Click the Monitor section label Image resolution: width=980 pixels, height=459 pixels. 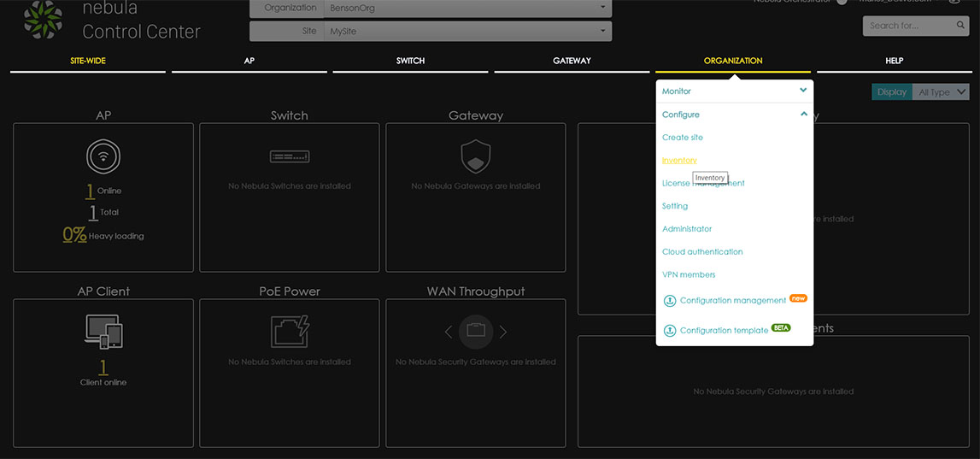[676, 91]
